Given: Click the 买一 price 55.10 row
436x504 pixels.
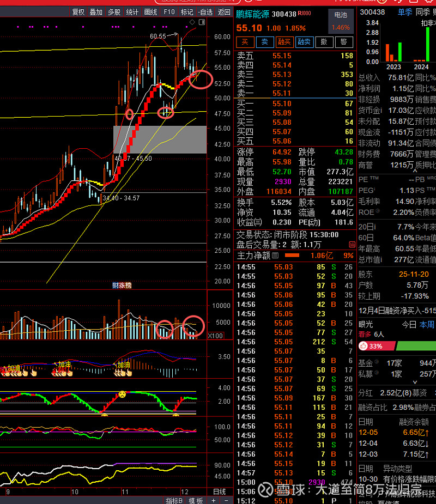Looking at the screenshot, I should (x=295, y=104).
